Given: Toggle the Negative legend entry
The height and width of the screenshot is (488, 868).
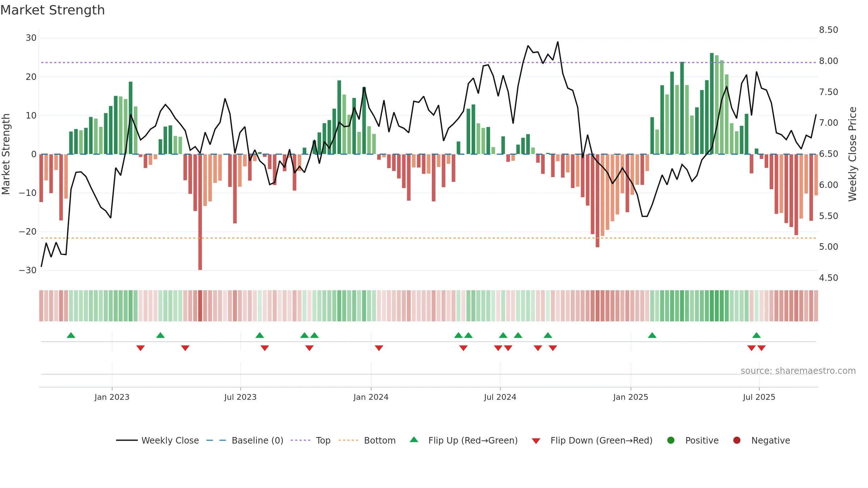Looking at the screenshot, I should tap(761, 440).
